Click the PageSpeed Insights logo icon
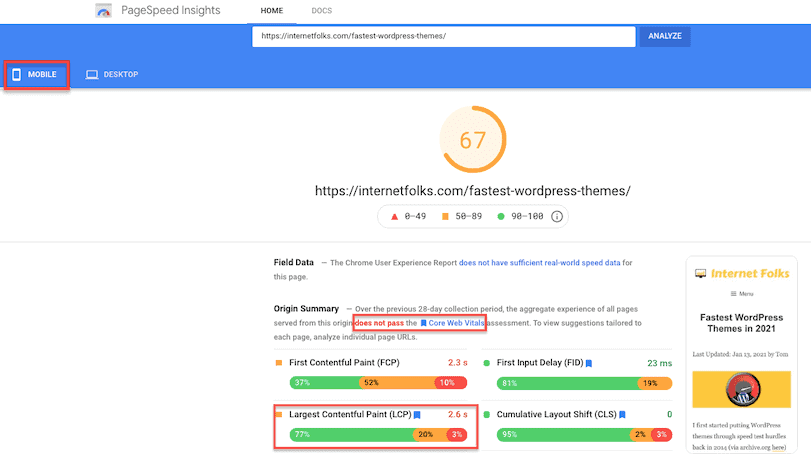 103,10
